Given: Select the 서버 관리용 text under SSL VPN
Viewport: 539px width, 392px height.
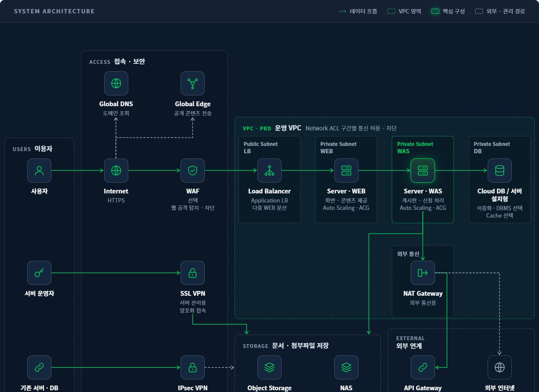Looking at the screenshot, I should pyautogui.click(x=193, y=303).
